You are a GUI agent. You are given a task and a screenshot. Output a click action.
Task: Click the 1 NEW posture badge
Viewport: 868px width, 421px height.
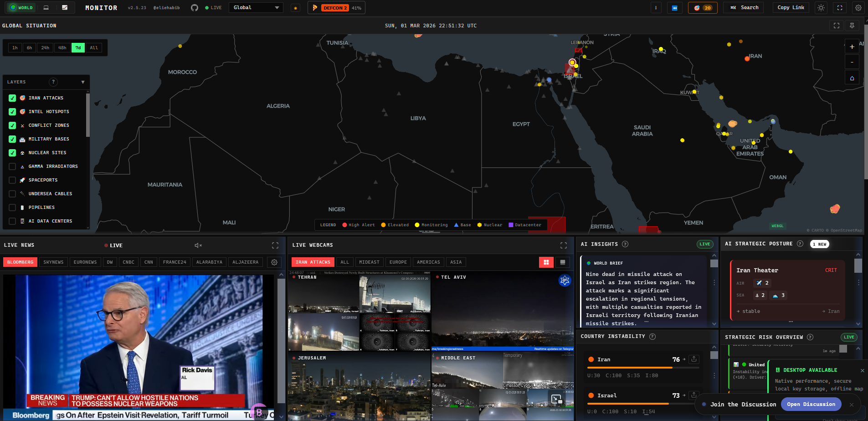coord(819,244)
